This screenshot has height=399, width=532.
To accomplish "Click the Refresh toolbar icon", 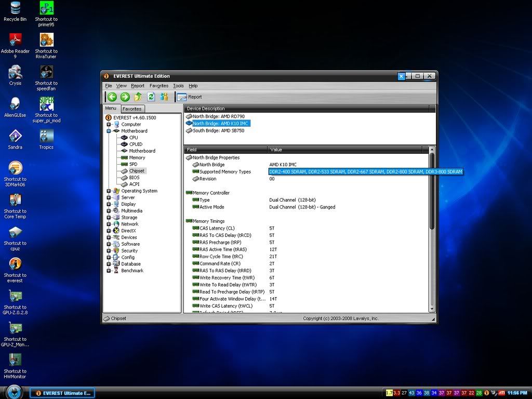I will [x=151, y=97].
